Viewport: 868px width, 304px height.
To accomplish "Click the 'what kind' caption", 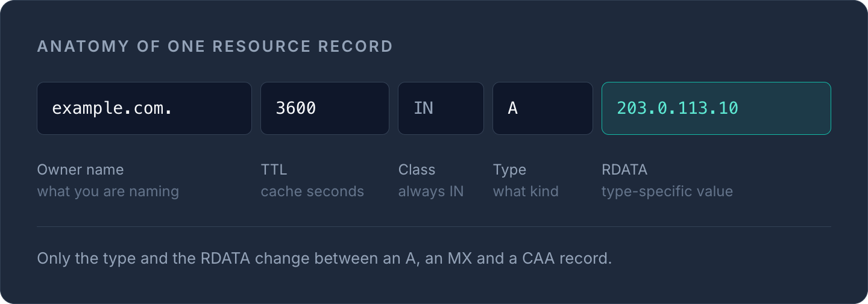I will click(x=526, y=191).
